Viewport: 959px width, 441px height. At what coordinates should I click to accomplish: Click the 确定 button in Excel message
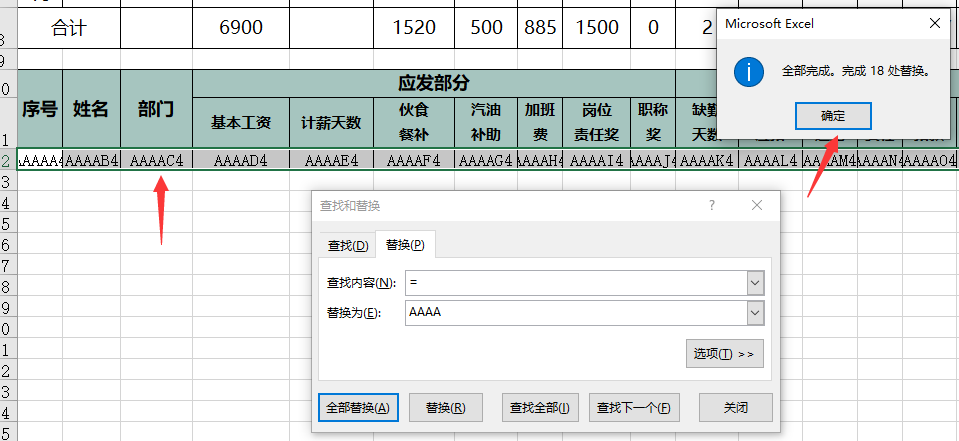[832, 116]
